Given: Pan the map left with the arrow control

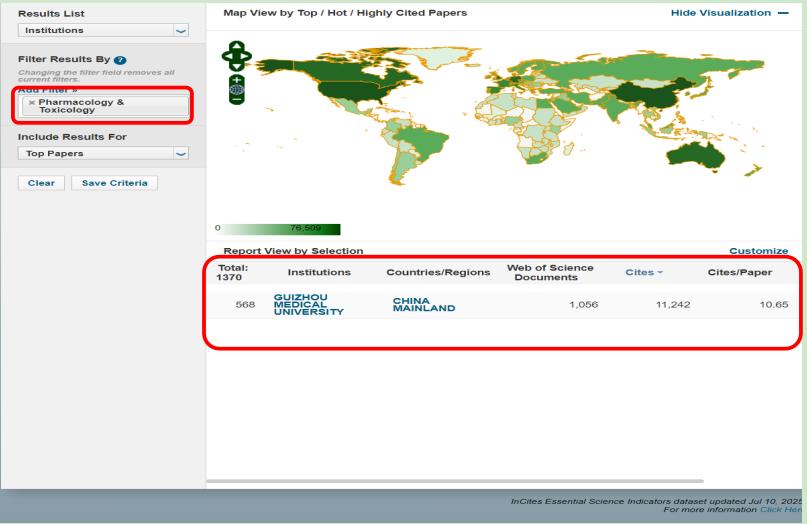Looking at the screenshot, I should (x=226, y=56).
